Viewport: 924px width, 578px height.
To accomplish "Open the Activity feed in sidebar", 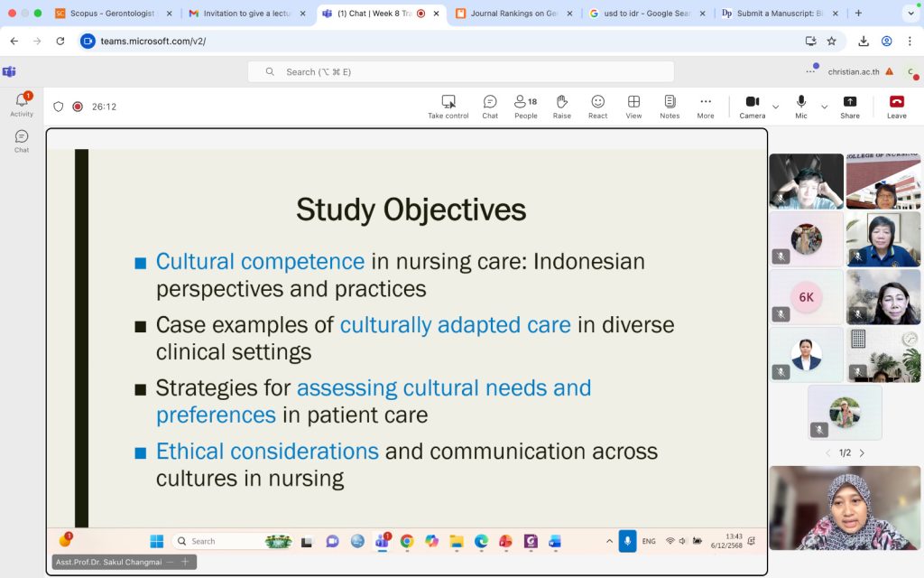I will (x=22, y=104).
